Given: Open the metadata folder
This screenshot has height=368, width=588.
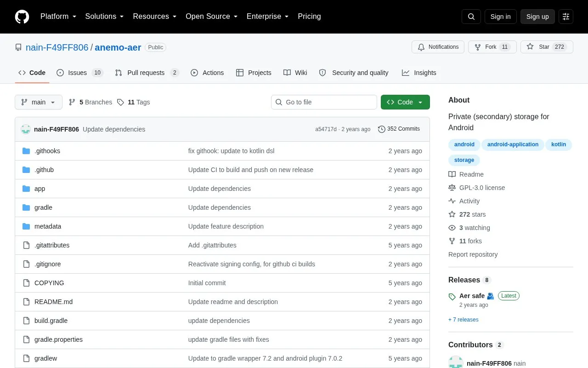Looking at the screenshot, I should point(48,226).
